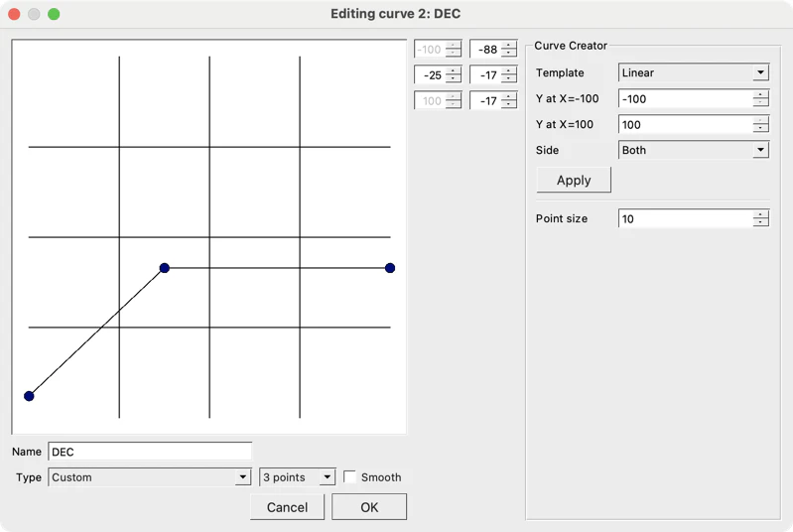The height and width of the screenshot is (532, 793).
Task: Click the Point size input field
Action: coord(685,218)
